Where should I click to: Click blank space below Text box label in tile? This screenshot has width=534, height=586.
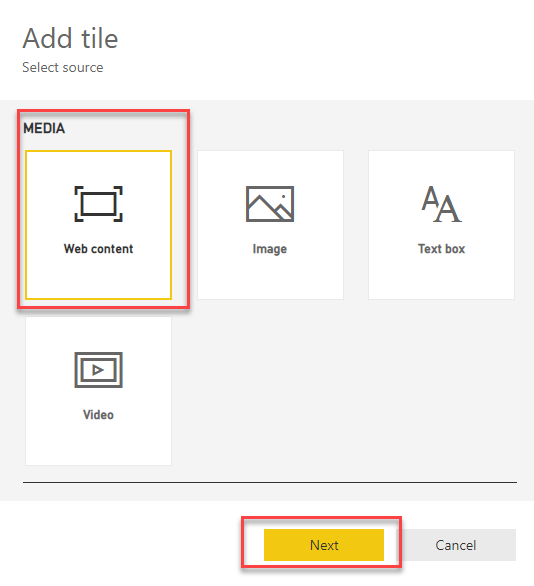click(x=441, y=278)
